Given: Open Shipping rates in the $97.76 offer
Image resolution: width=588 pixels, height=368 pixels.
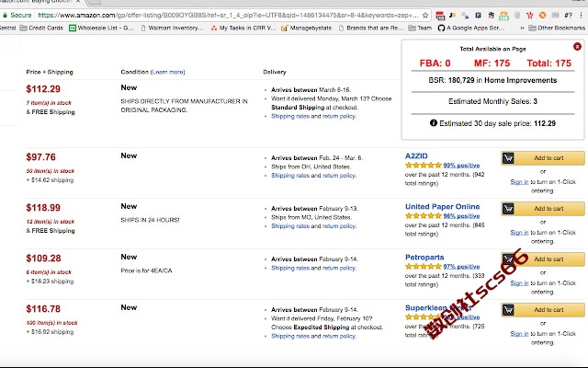Looking at the screenshot, I should pos(290,176).
